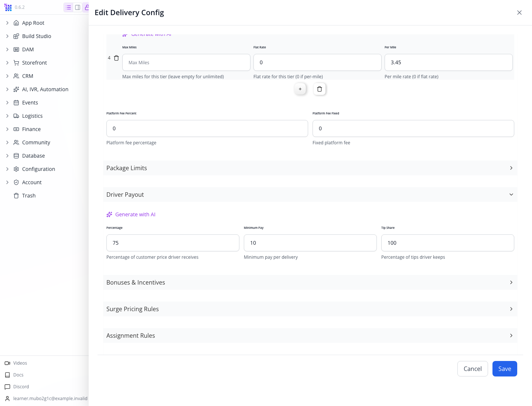
Task: Click Generate with AI under Driver Payout
Action: pos(131,214)
